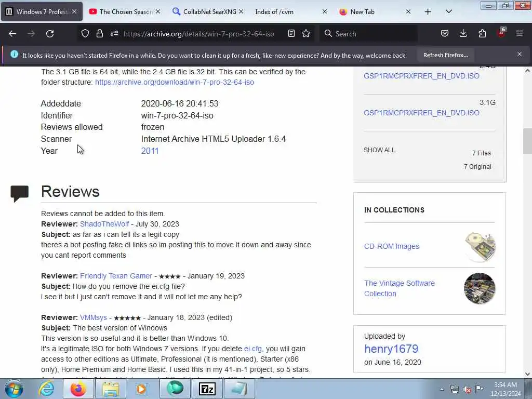
Task: Close the CollabNet SearXNG tab
Action: point(241,11)
